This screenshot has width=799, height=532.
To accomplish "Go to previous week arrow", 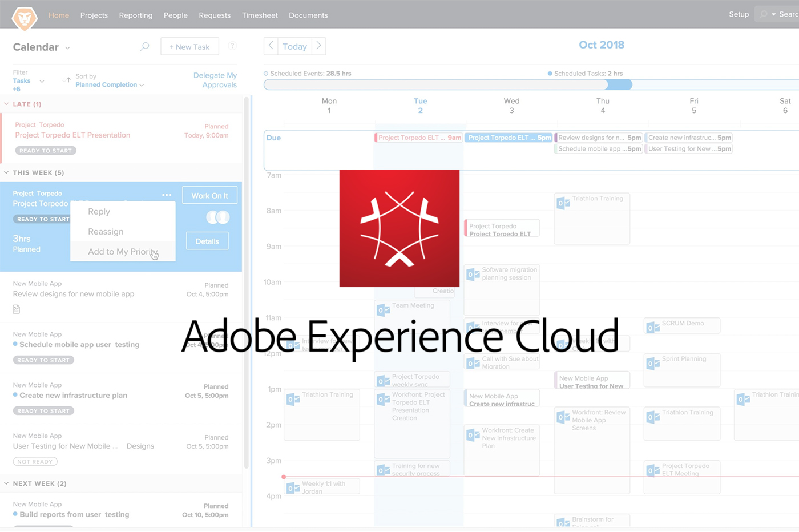I will [x=271, y=46].
